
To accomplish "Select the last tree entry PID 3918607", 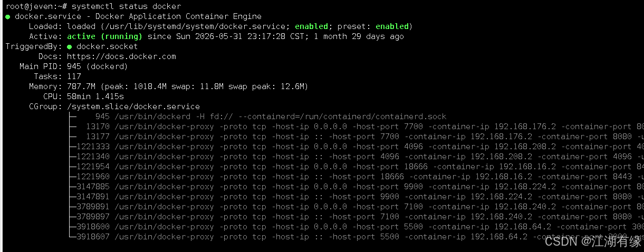I will [x=356, y=237].
